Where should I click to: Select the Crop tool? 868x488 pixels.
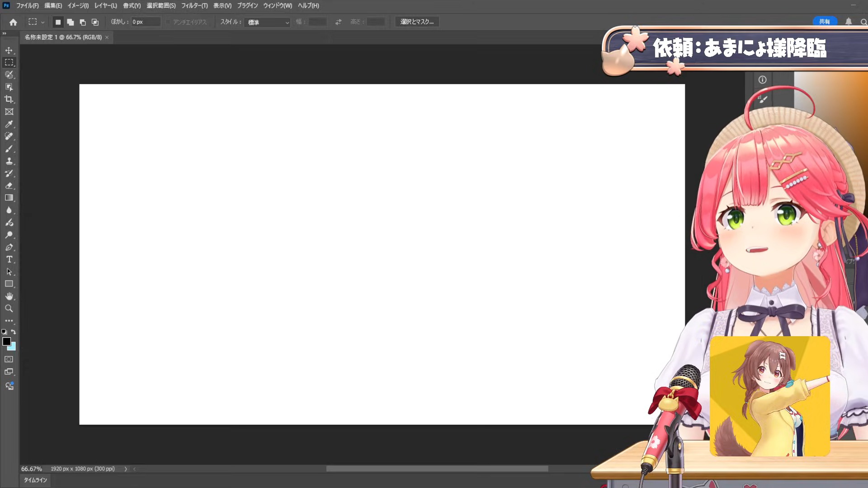[9, 99]
